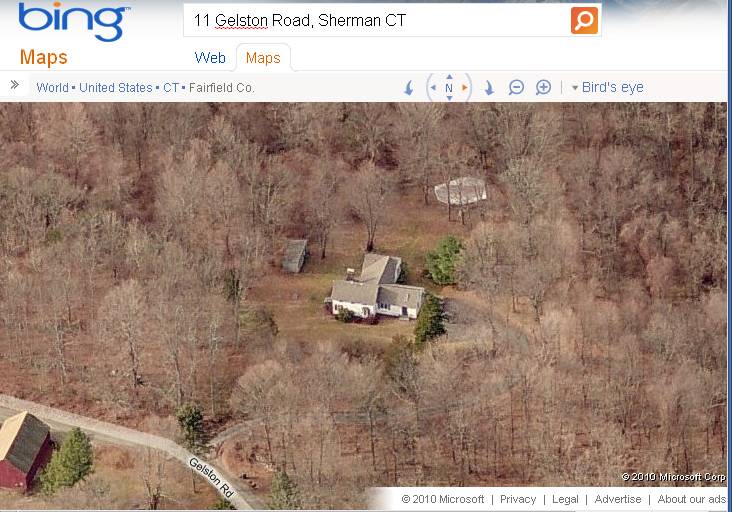732x512 pixels.
Task: Open the United States breadcrumb link
Action: pyautogui.click(x=116, y=88)
